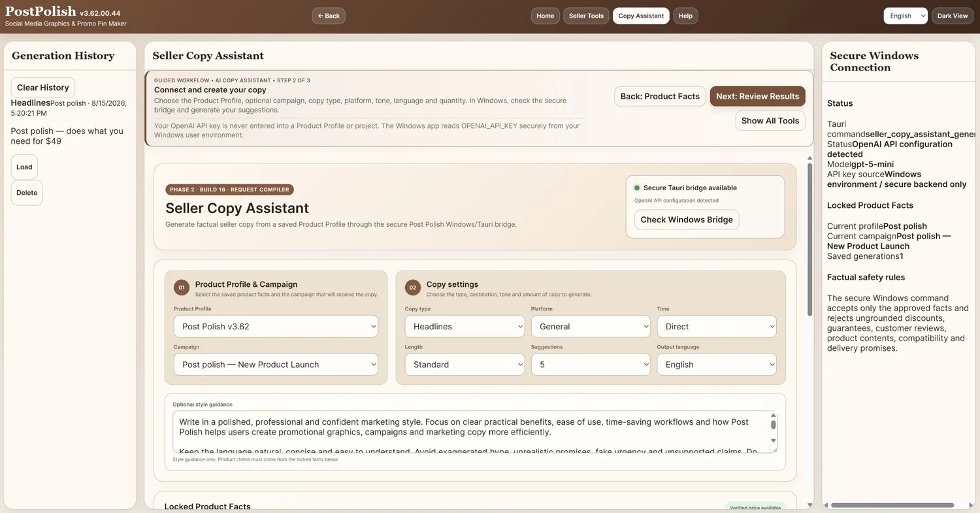980x513 pixels.
Task: Open the Length dropdown
Action: (465, 365)
